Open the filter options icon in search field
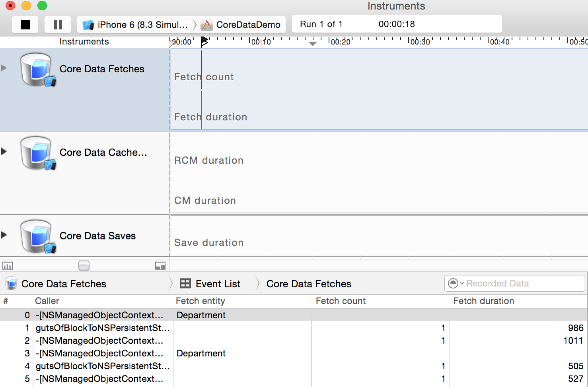The image size is (588, 387). pos(456,283)
